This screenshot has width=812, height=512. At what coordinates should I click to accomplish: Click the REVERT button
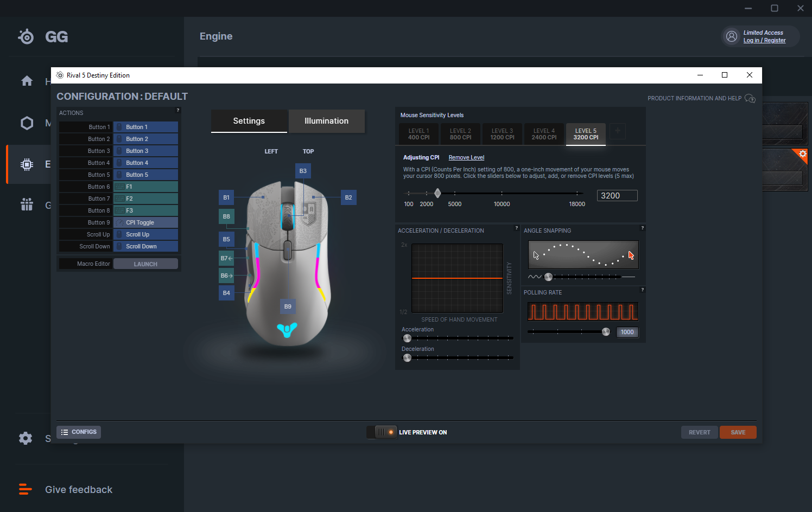pos(699,432)
